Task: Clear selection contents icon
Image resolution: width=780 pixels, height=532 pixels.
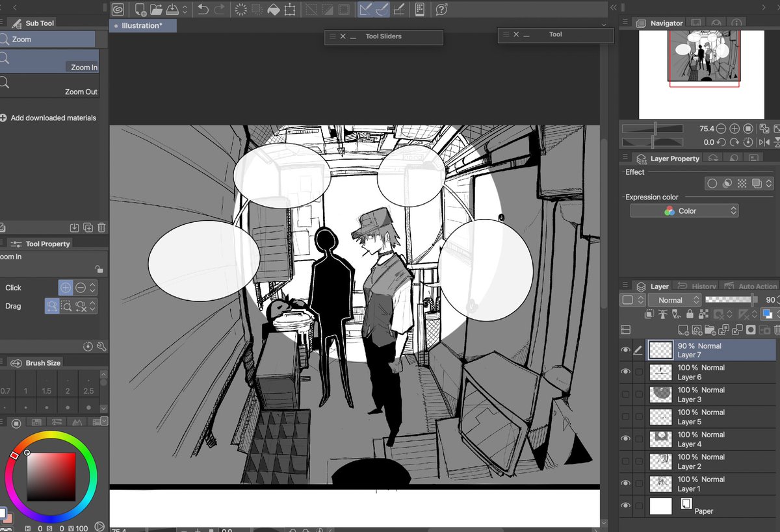Action: coord(241,9)
